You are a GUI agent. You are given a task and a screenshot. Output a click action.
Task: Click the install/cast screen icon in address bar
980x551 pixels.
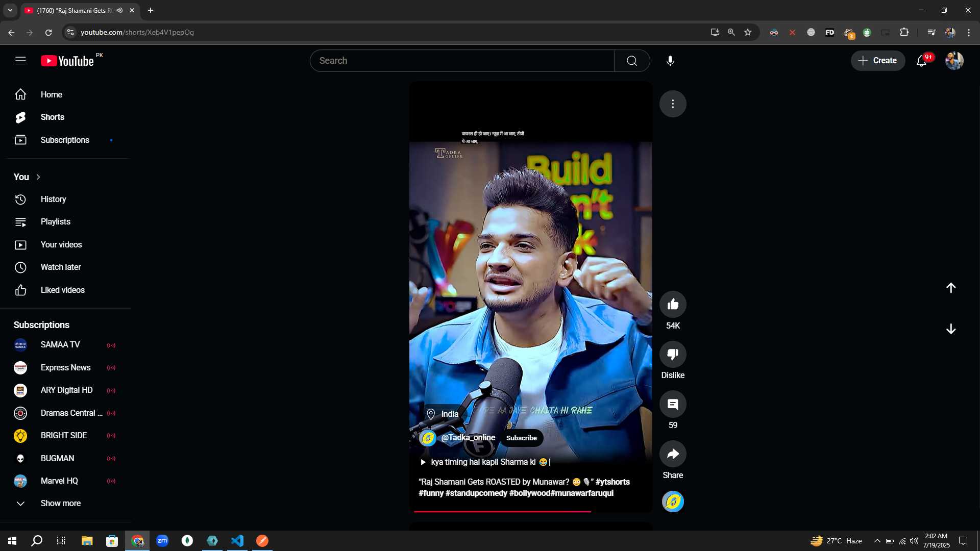[715, 32]
